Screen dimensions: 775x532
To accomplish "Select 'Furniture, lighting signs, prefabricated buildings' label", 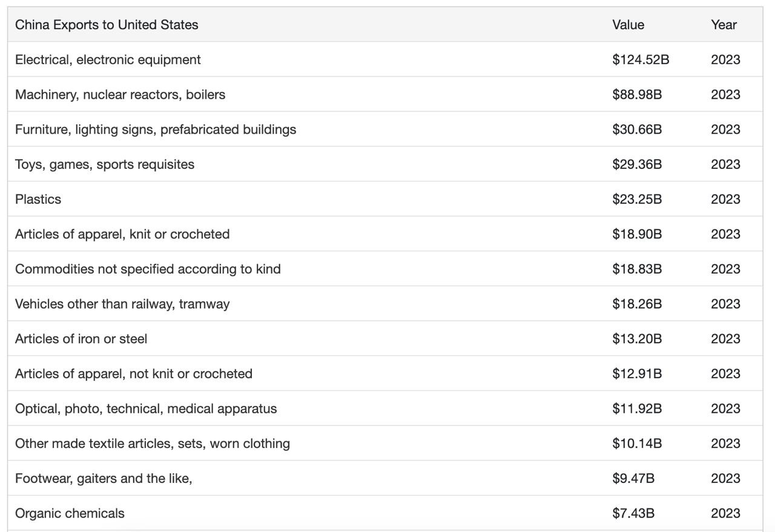I will [156, 130].
